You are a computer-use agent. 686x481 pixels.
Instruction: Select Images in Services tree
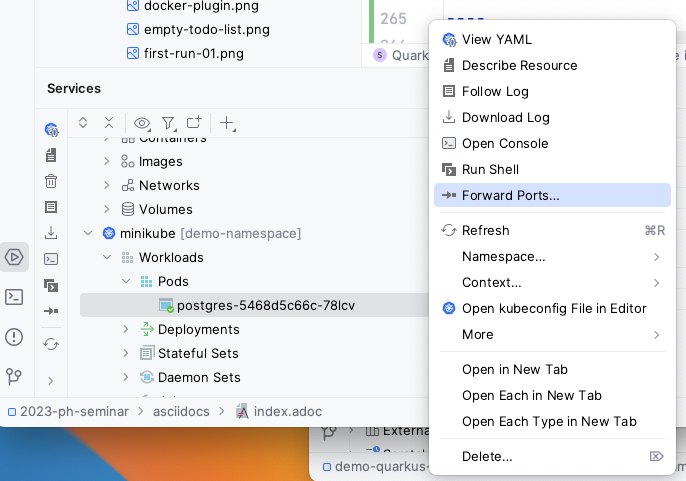[x=152, y=162]
